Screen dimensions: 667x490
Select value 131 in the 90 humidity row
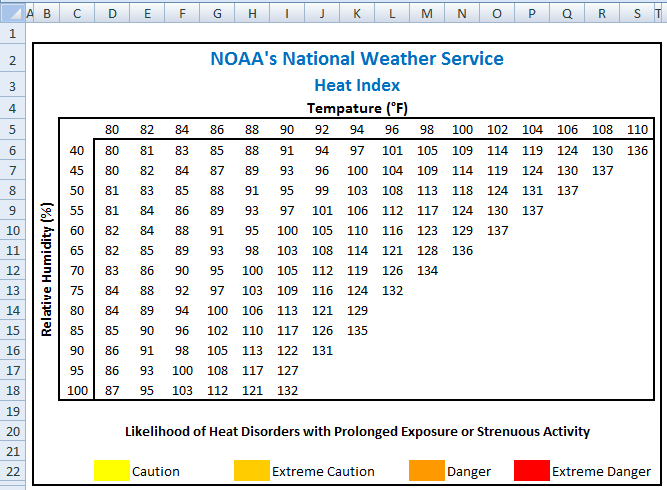[322, 350]
